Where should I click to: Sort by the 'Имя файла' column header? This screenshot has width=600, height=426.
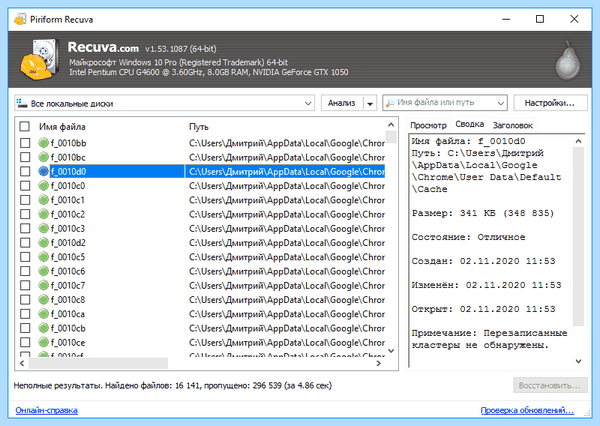[x=62, y=127]
